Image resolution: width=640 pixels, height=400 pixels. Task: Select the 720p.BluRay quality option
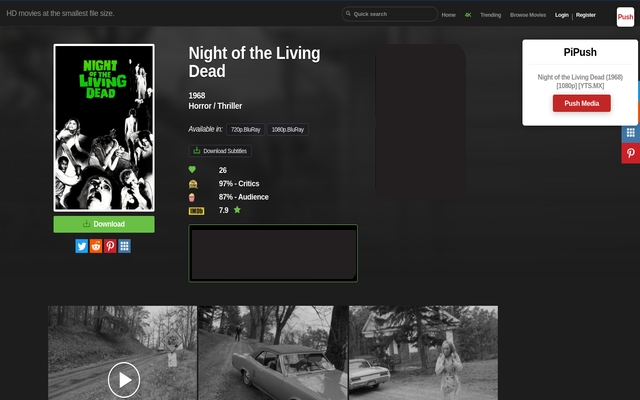tap(245, 129)
